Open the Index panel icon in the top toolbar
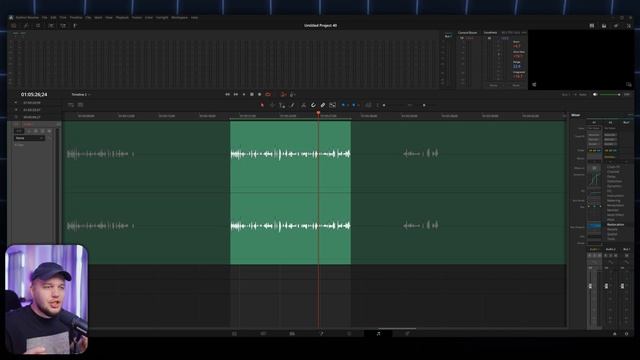The image size is (640, 360). click(x=38, y=25)
